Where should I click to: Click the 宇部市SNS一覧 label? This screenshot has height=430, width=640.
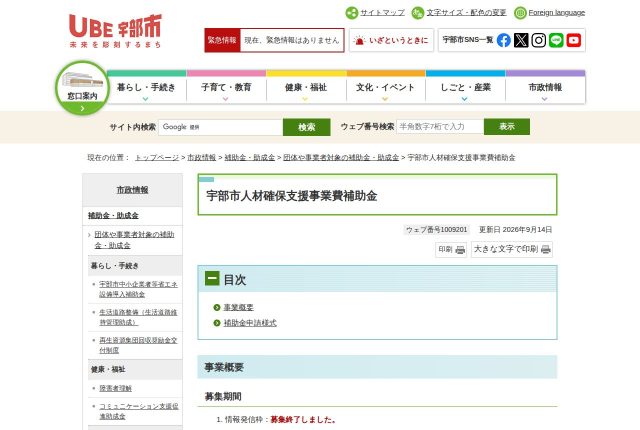tap(468, 40)
